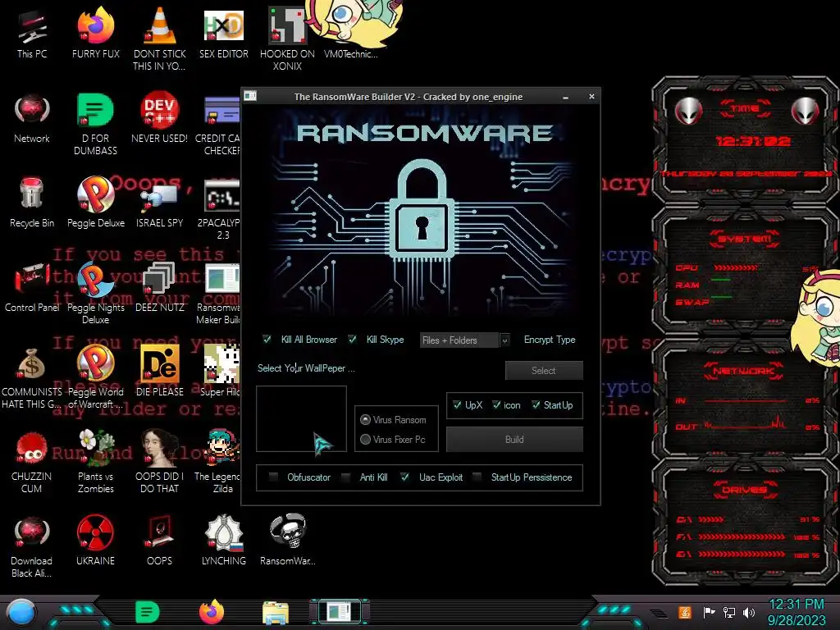Click the active builder taskbar button
Screen dimensions: 840x630
point(340,612)
